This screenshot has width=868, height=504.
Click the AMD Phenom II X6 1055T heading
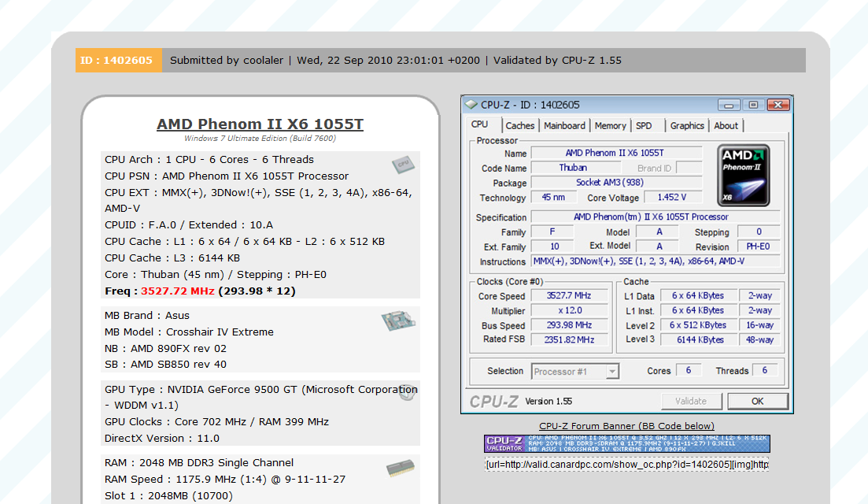pos(260,124)
